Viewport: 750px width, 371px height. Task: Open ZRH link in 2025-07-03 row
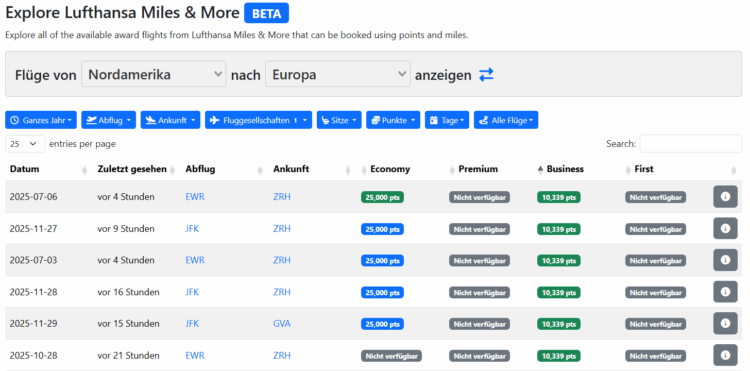[282, 260]
